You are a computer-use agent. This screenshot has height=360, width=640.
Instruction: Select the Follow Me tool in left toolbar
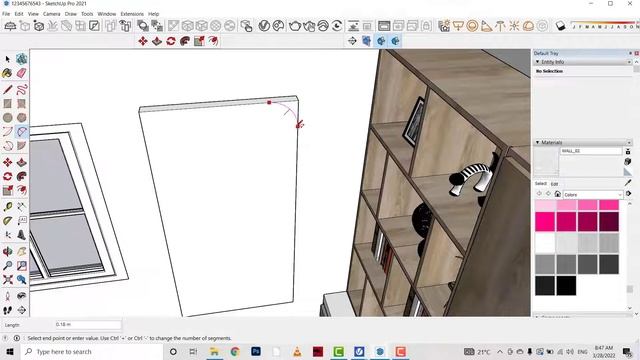pyautogui.click(x=22, y=176)
